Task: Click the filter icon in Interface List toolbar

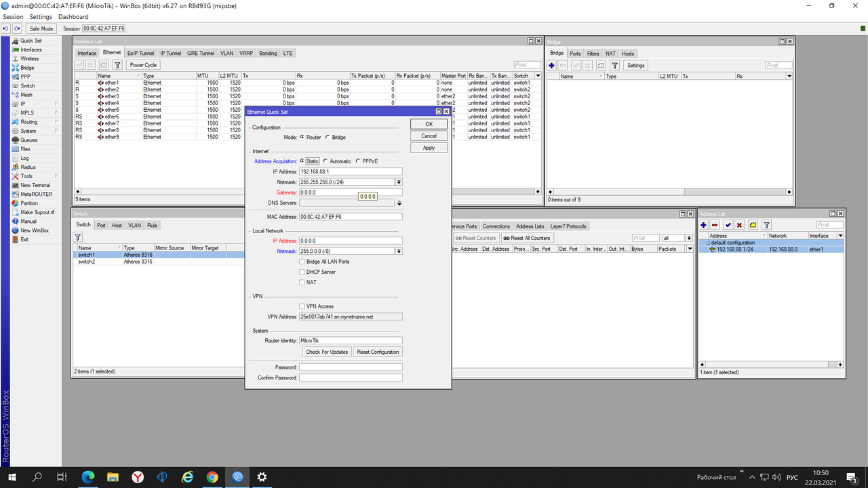Action: click(117, 65)
